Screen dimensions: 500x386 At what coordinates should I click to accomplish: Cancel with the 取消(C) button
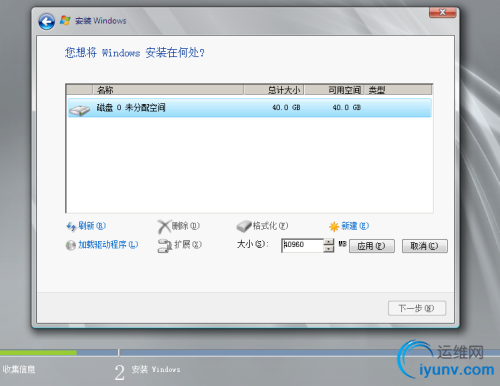pyautogui.click(x=425, y=246)
